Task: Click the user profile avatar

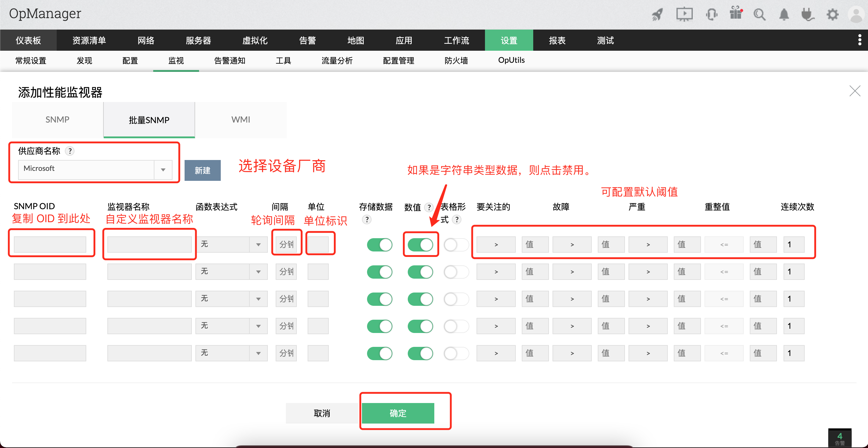Action: (856, 14)
